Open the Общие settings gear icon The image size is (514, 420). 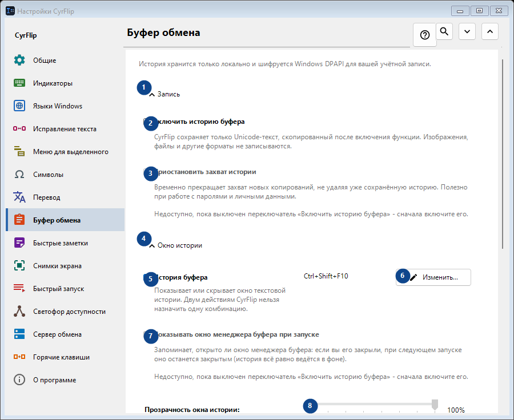click(19, 60)
